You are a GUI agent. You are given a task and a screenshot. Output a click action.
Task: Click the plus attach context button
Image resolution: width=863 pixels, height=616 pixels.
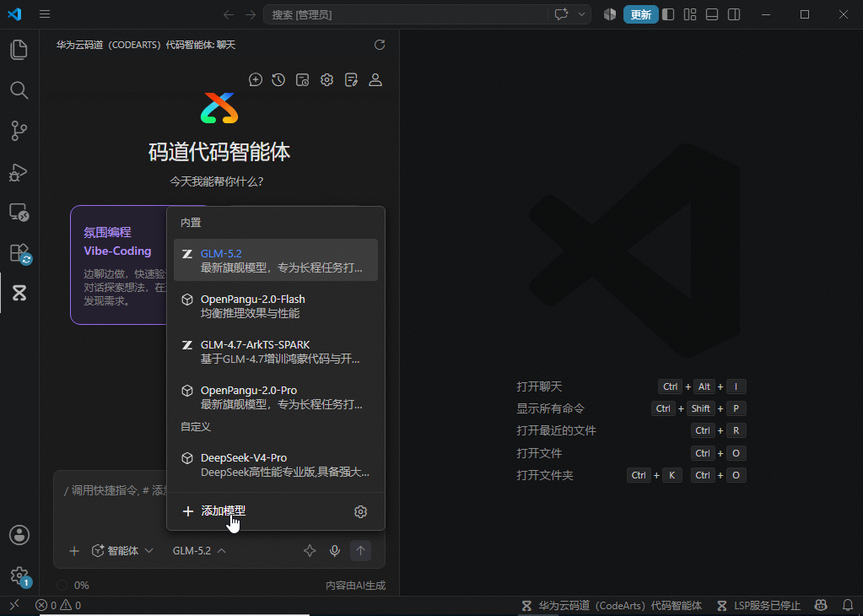(74, 550)
